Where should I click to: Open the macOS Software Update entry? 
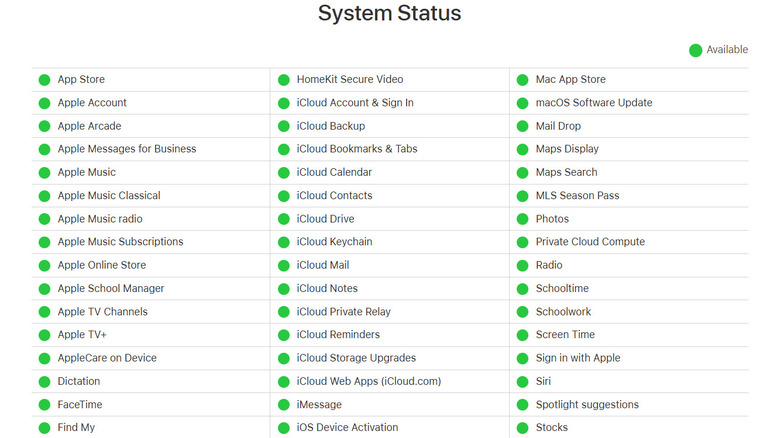[594, 103]
